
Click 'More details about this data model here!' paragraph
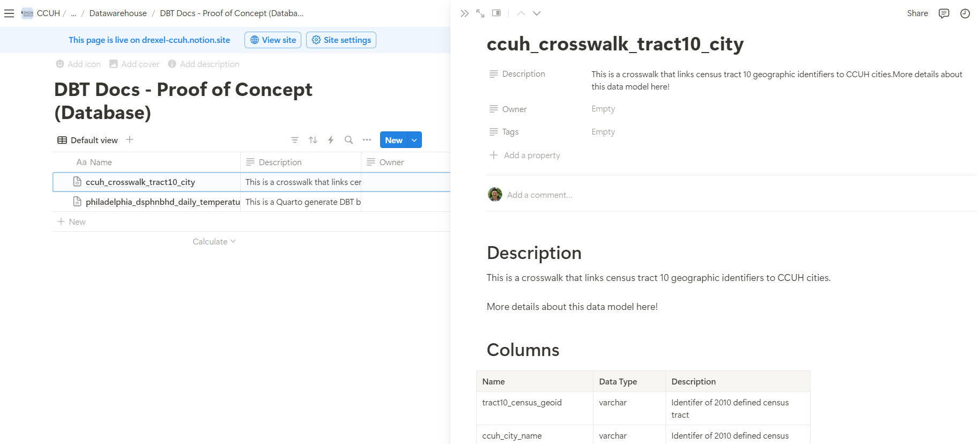coord(572,307)
